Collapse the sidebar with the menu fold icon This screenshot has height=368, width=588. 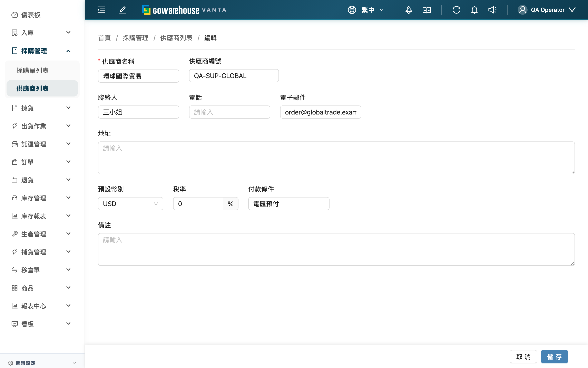[x=101, y=10]
